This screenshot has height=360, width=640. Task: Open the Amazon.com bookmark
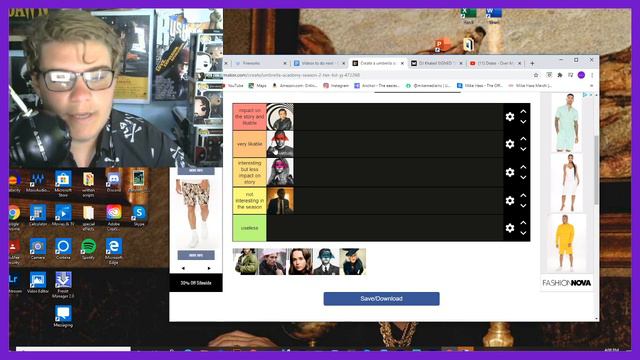[x=295, y=86]
